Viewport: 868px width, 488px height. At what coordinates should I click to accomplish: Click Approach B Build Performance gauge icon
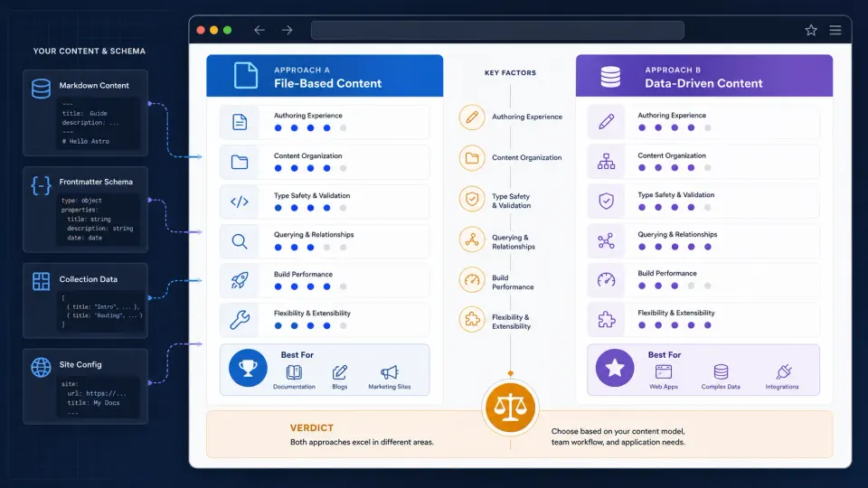[x=606, y=280]
